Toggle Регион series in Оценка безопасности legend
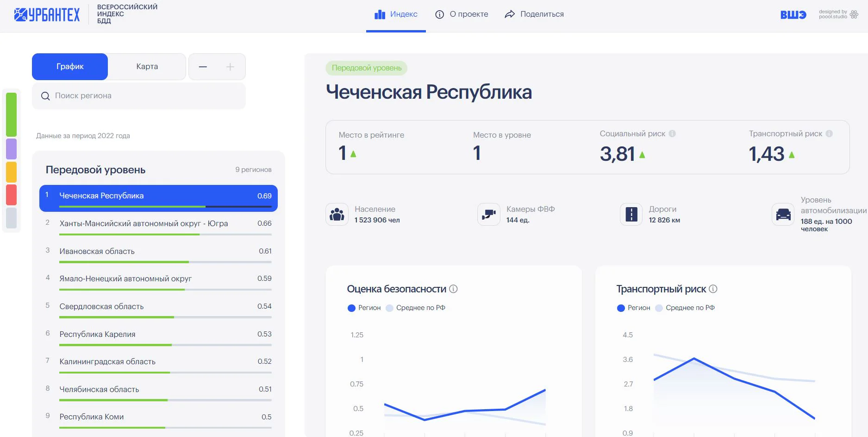This screenshot has height=437, width=868. [364, 308]
